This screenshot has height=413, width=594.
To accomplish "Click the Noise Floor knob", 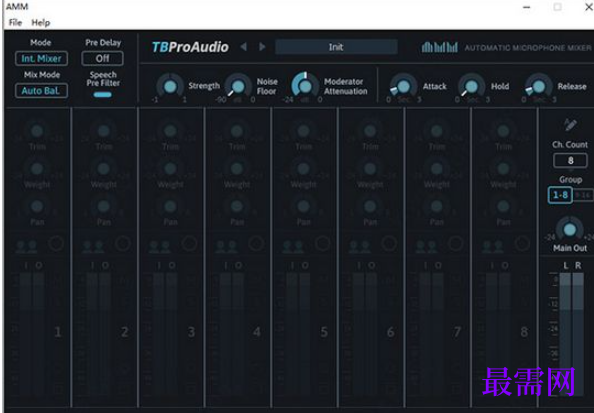I will [x=238, y=86].
